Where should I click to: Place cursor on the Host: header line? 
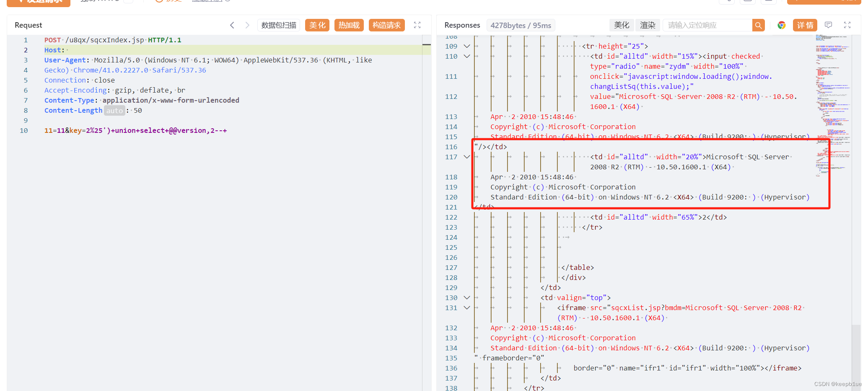coord(237,50)
